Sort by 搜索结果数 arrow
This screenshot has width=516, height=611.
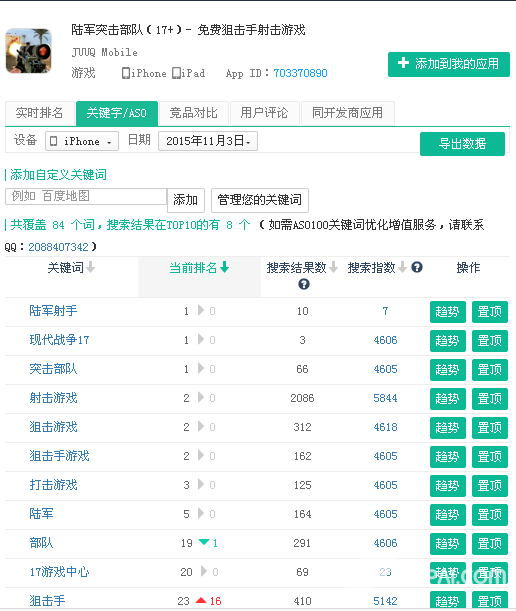coord(333,267)
